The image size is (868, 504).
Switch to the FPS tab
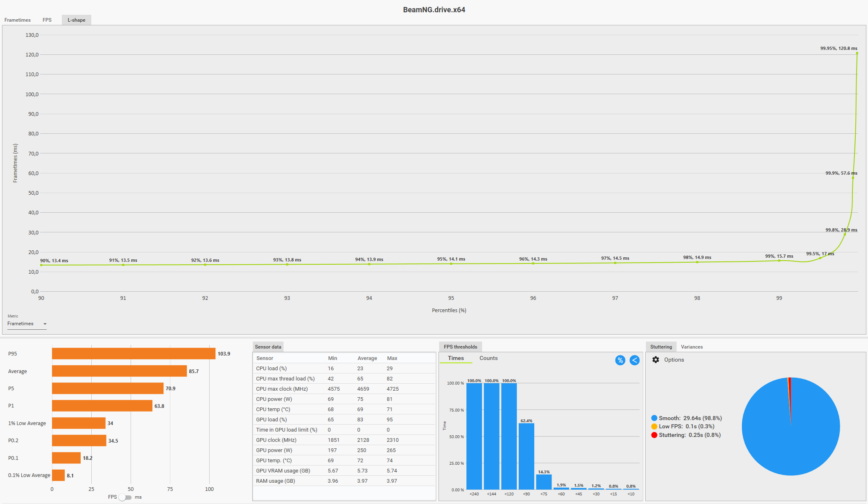click(x=47, y=20)
